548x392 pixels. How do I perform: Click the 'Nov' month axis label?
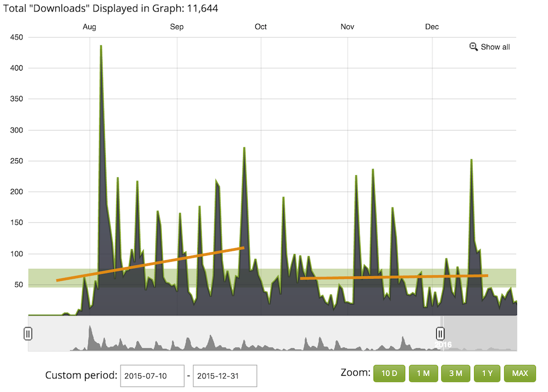(347, 27)
